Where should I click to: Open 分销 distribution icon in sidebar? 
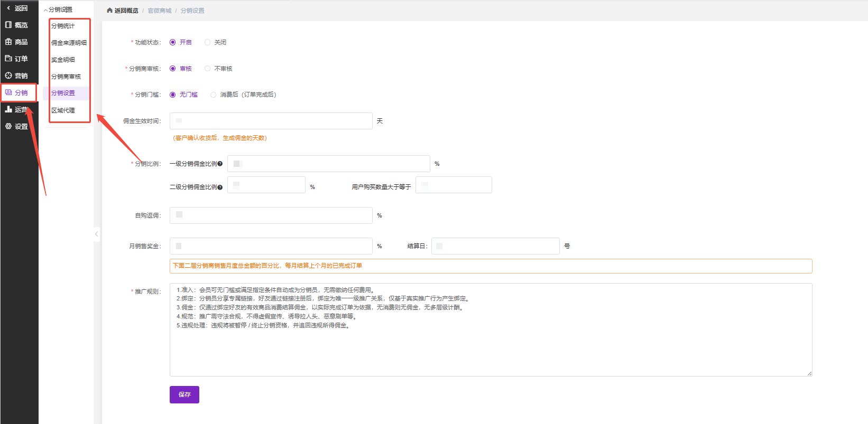tap(8, 92)
